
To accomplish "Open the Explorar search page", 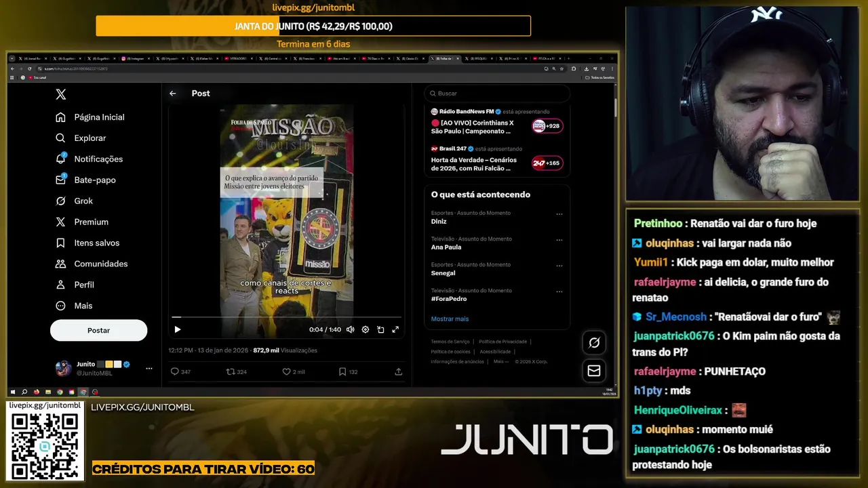I will point(81,138).
